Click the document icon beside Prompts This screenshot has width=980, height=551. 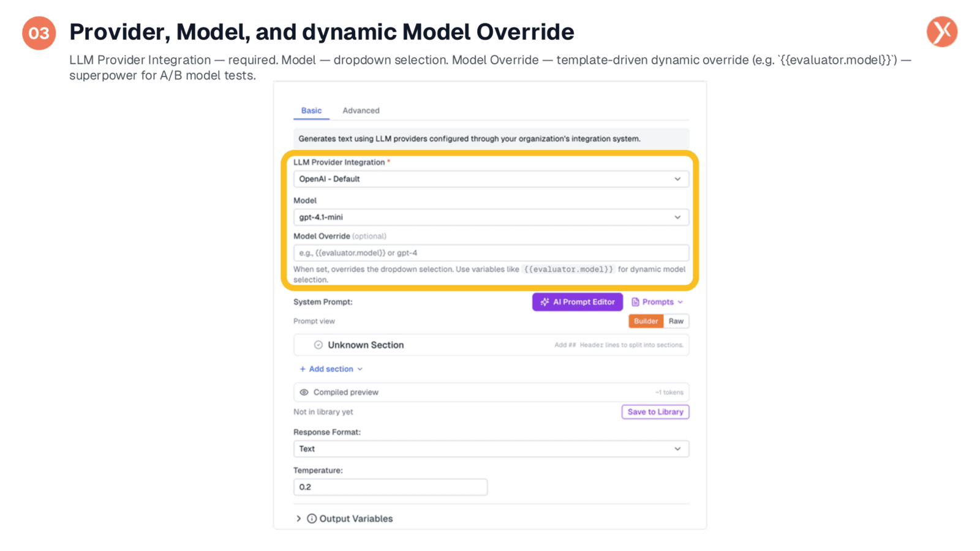point(635,302)
